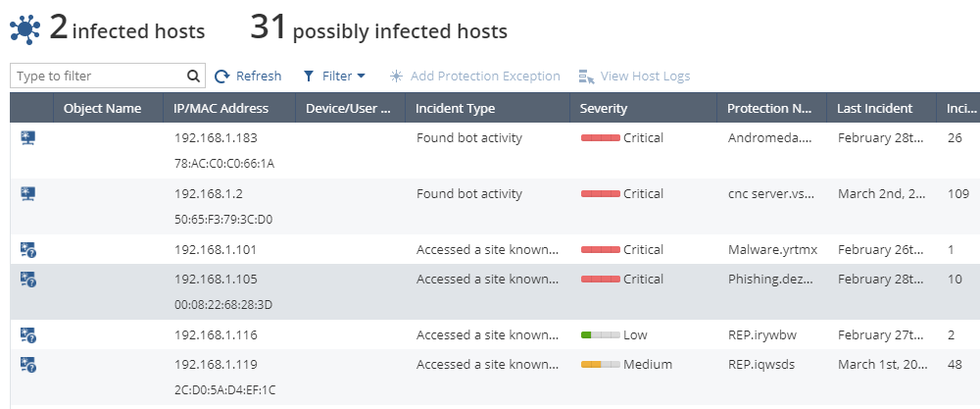The width and height of the screenshot is (980, 409).
Task: Sort by Last Incident column header
Action: pyautogui.click(x=874, y=108)
